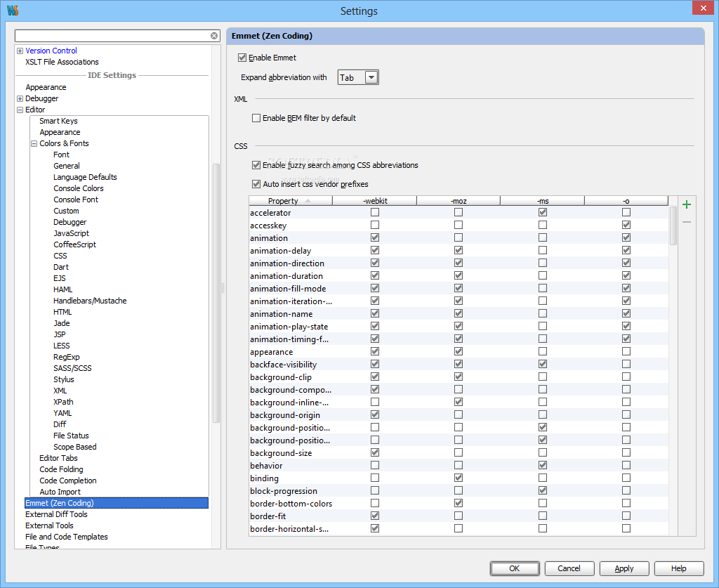The image size is (719, 588).
Task: Open Code Folding settings
Action: click(62, 469)
